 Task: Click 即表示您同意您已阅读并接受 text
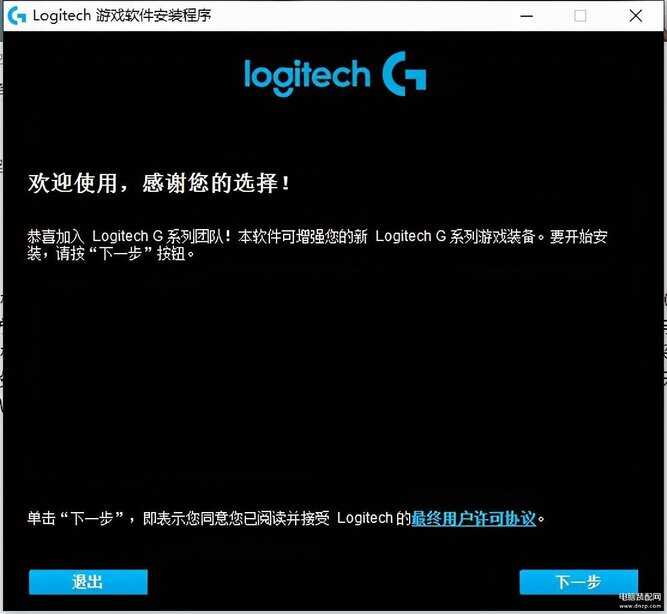pyautogui.click(x=236, y=518)
